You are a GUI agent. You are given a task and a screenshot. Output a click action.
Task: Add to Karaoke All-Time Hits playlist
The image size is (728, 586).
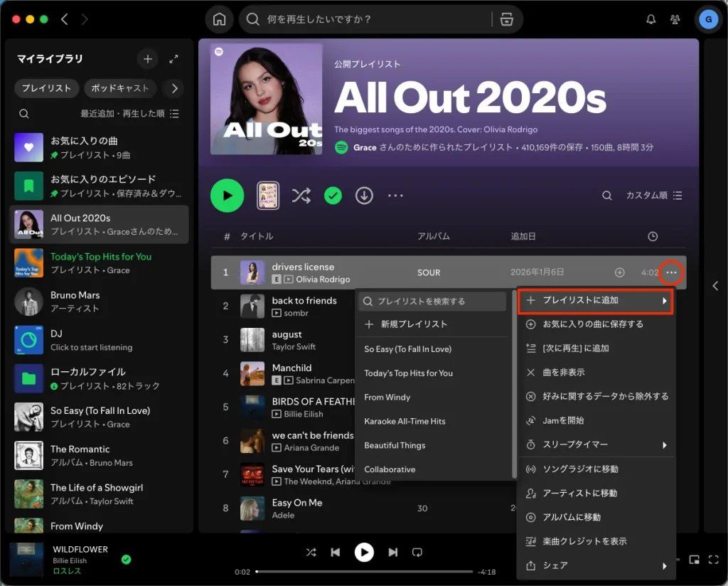432,422
